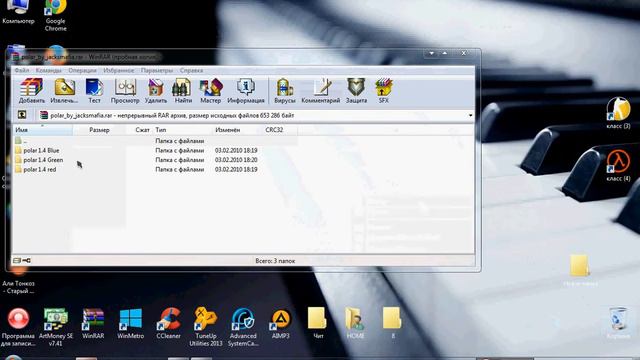This screenshot has height=360, width=640.
Task: Open the Справка menu
Action: [191, 71]
